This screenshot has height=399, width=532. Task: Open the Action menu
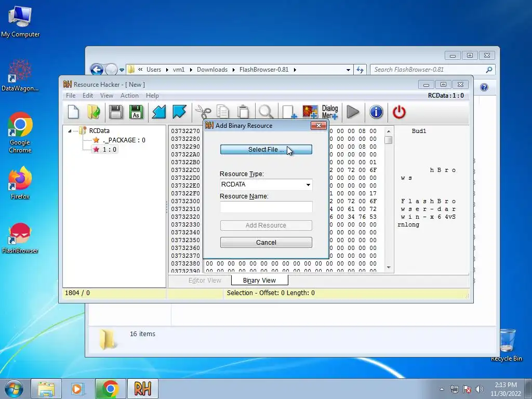click(x=129, y=96)
